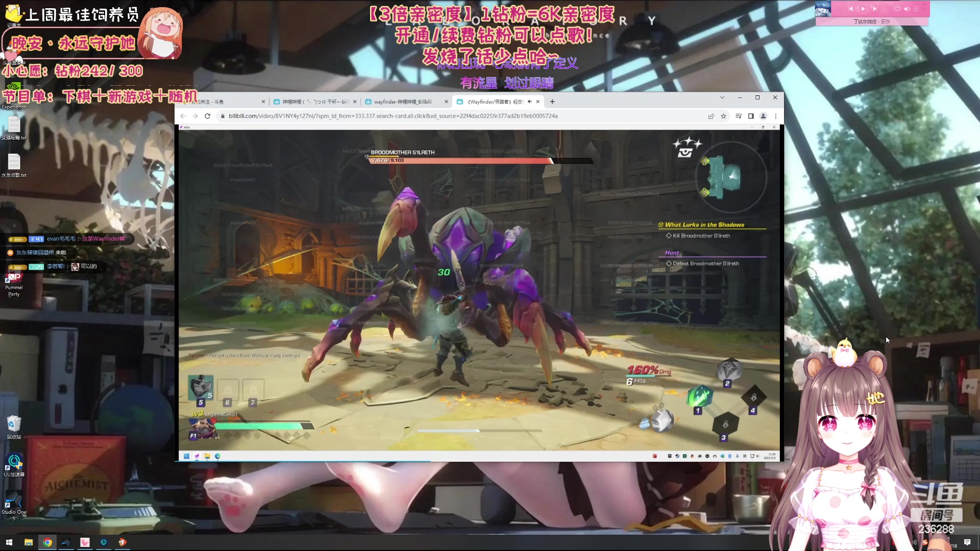
Task: Go back in the Chrome browser
Action: (x=183, y=116)
